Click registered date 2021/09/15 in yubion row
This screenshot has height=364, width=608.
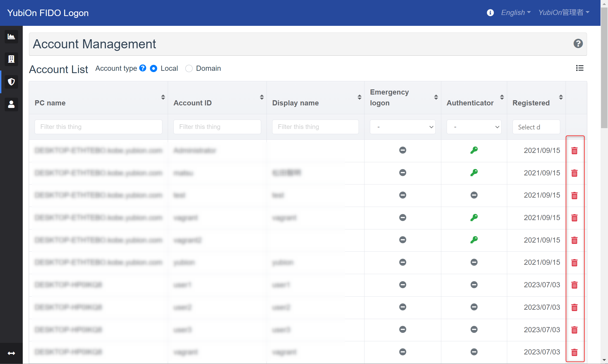coord(542,262)
